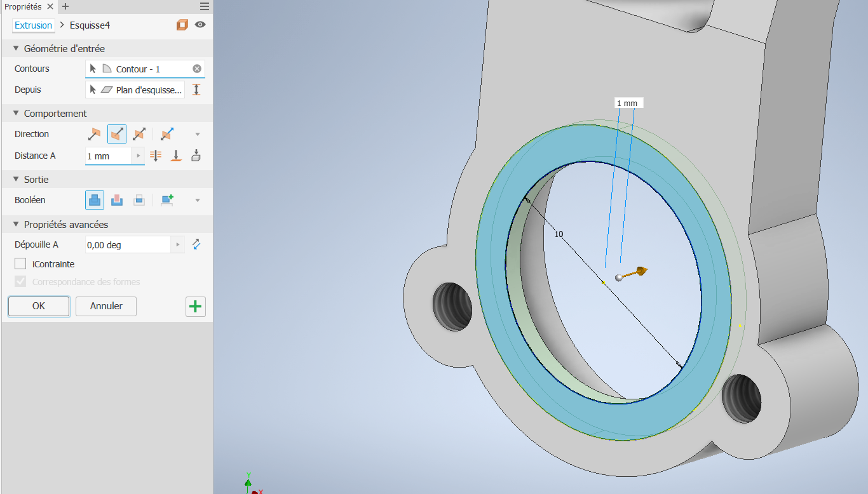Collapse the Comportement section
868x494 pixels.
point(16,114)
